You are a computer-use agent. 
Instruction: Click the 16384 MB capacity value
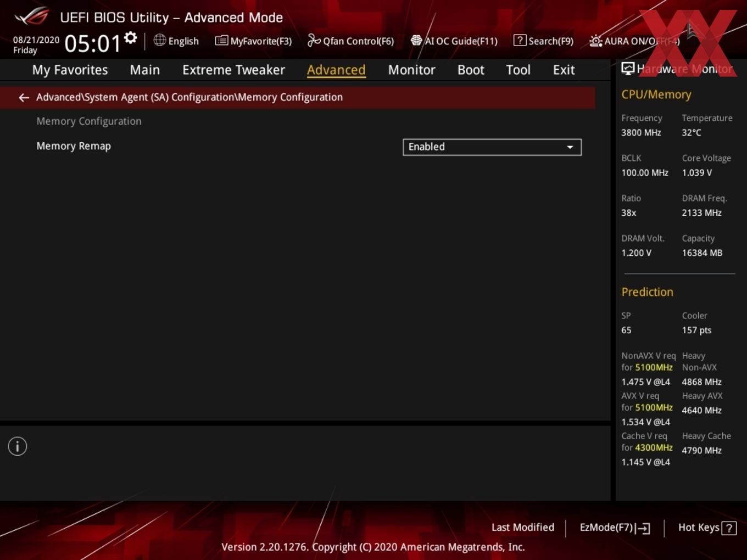(x=702, y=253)
